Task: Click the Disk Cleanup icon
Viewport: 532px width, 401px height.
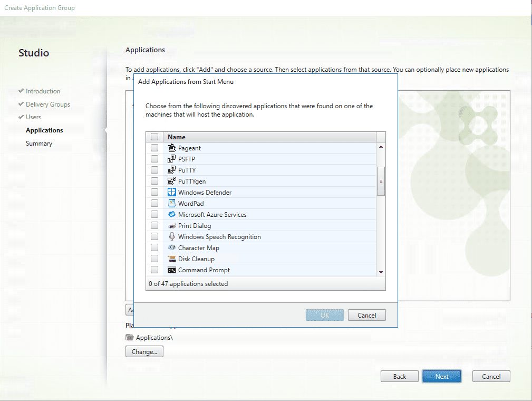Action: [172, 259]
